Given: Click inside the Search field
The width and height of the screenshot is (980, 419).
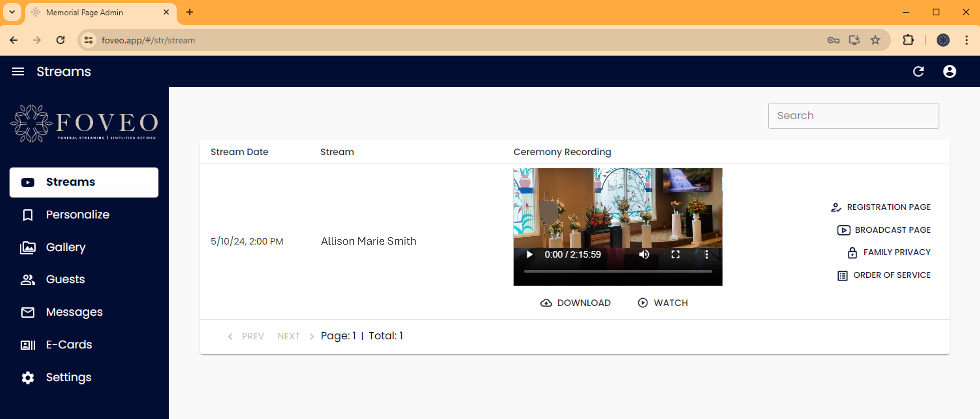Looking at the screenshot, I should point(853,116).
